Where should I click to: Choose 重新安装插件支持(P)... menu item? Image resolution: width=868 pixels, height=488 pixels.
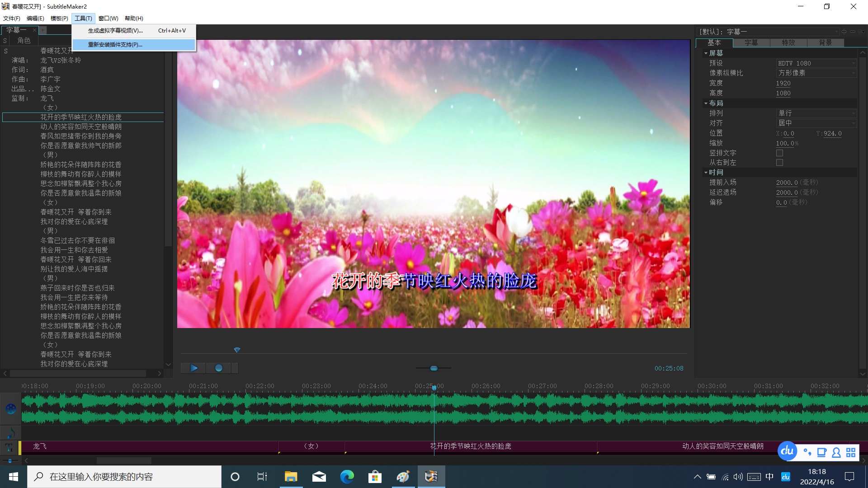[x=134, y=45]
